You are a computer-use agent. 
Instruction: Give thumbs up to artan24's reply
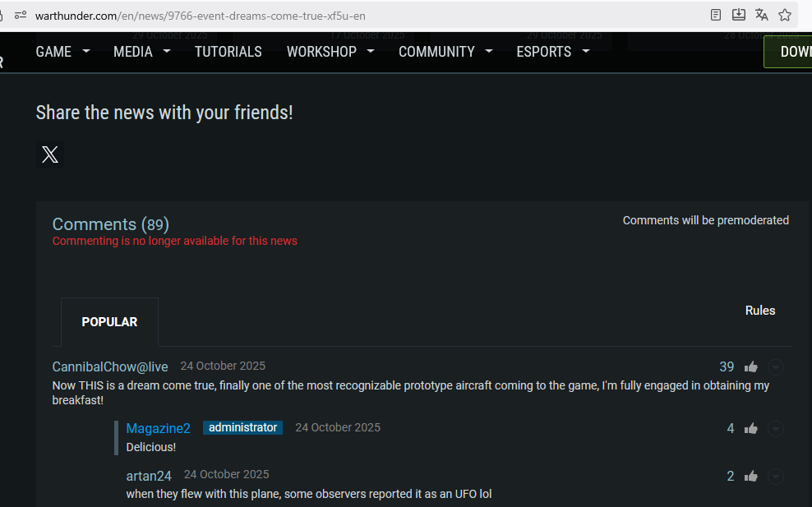pos(751,477)
